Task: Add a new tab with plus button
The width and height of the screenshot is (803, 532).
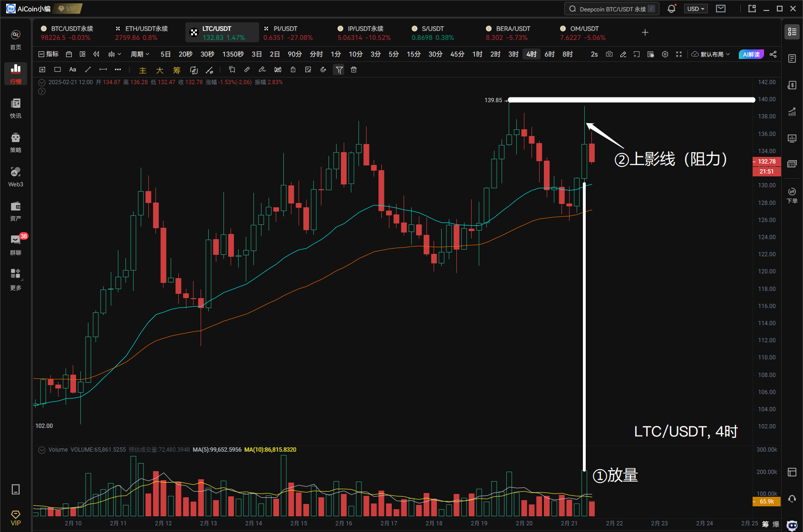Action: coord(645,32)
